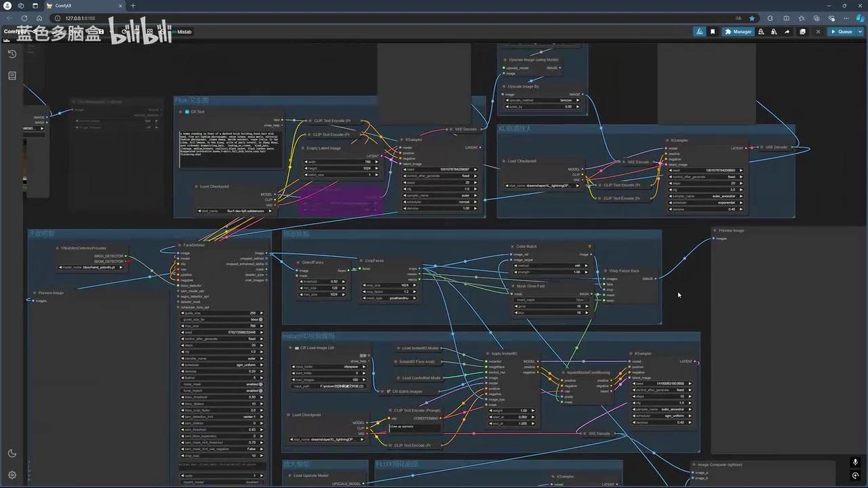This screenshot has height=488, width=868.
Task: Toggle guide_size_for bbox in FaceDetailer
Action: 222,319
